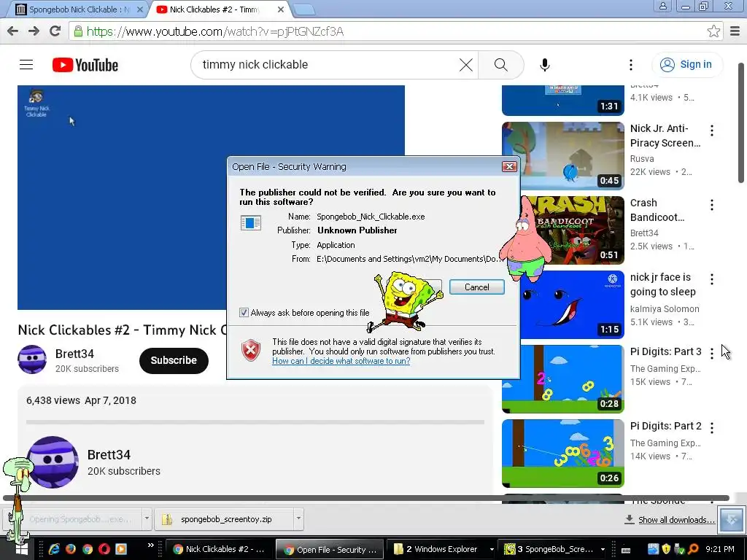Click the orange search tray icon
The height and width of the screenshot is (560, 747).
(x=693, y=550)
